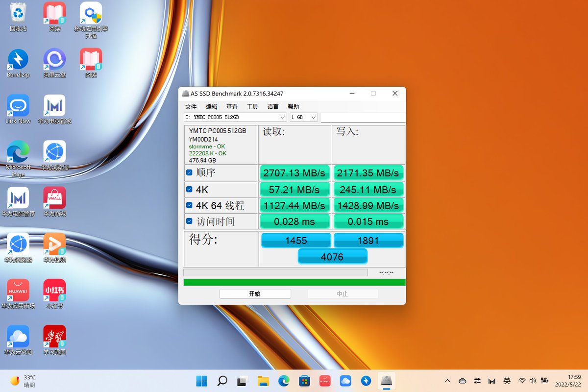The width and height of the screenshot is (588, 392).
Task: Launch the 小红书 desktop shortcut
Action: click(x=54, y=294)
